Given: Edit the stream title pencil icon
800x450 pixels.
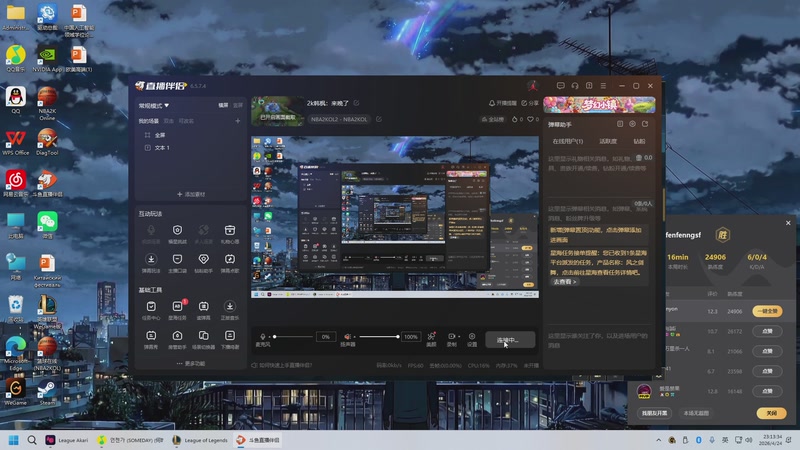Looking at the screenshot, I should [356, 103].
